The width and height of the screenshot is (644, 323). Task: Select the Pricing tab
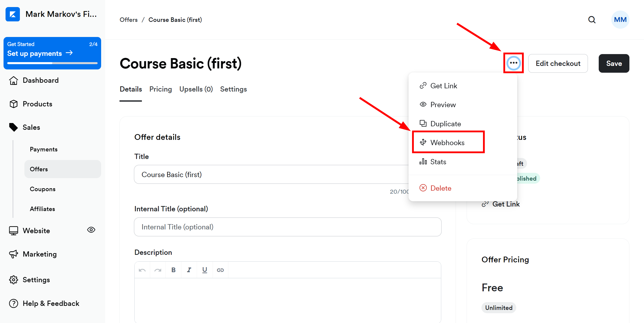coord(160,89)
